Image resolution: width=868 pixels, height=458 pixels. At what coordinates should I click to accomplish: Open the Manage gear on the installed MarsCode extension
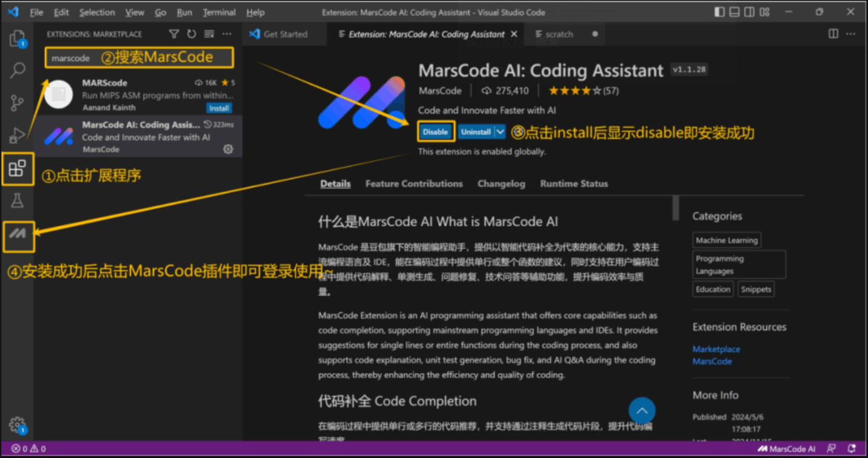[x=228, y=149]
